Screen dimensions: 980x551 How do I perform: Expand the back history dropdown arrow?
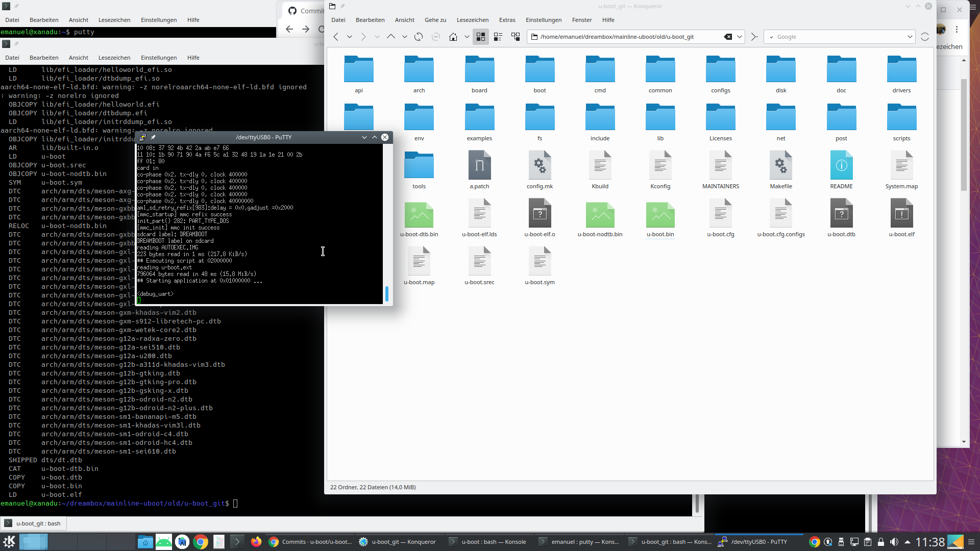[x=350, y=37]
